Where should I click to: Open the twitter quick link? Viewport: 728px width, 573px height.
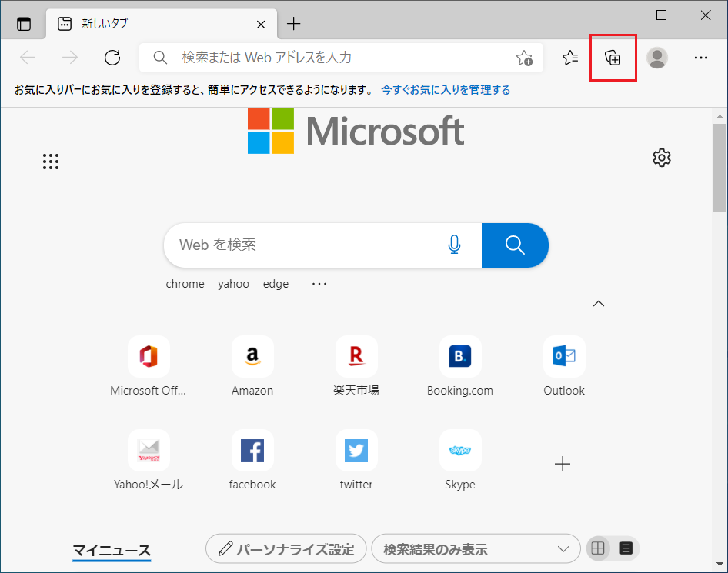pyautogui.click(x=356, y=459)
